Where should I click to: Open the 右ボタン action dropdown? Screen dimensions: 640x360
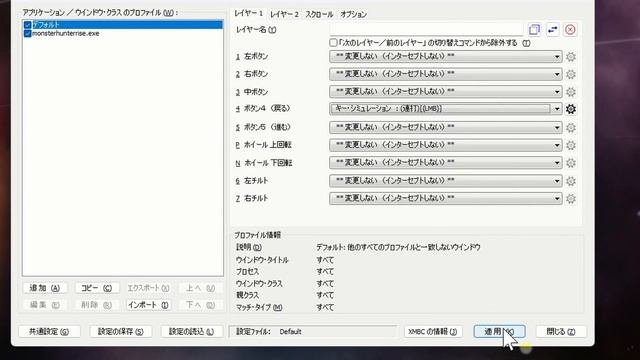446,74
